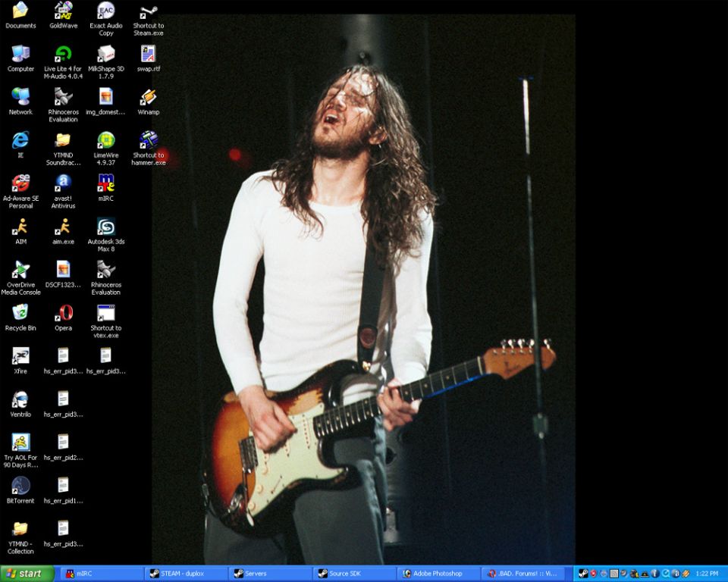Select the Network desktop icon

pos(20,102)
